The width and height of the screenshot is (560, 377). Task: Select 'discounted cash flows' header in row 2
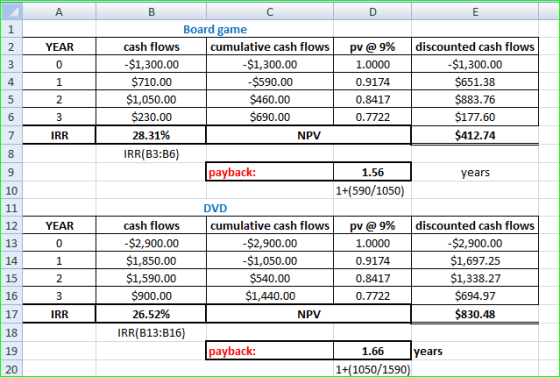(x=475, y=46)
